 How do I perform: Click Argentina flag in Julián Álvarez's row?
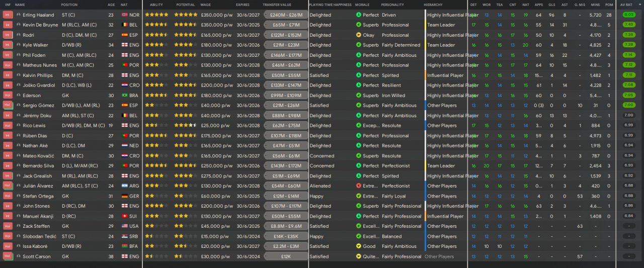pyautogui.click(x=125, y=186)
